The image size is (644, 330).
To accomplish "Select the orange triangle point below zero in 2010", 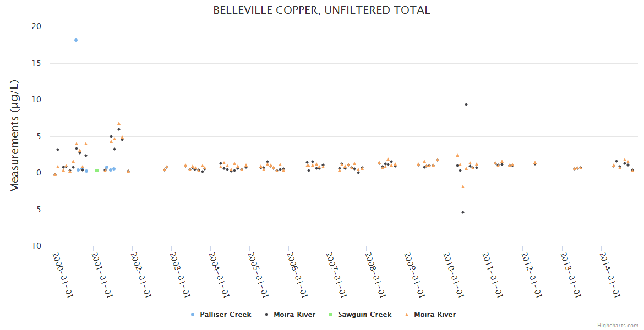I will point(463,186).
